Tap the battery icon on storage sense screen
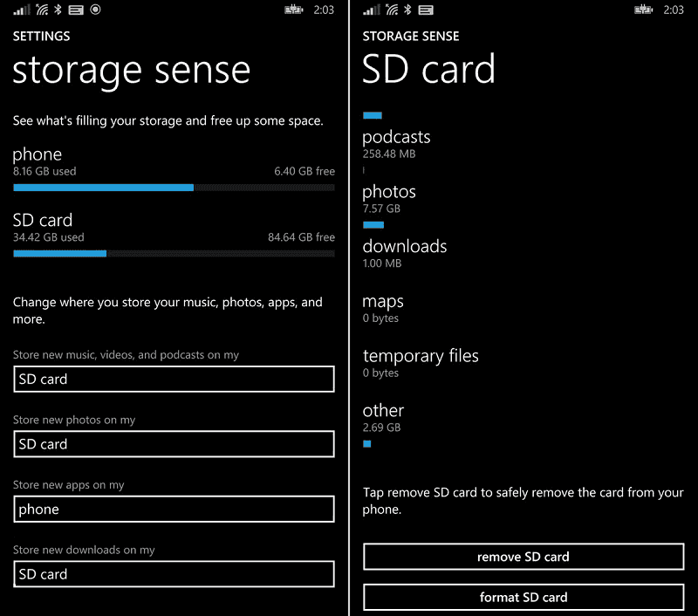The height and width of the screenshot is (616, 698). point(294,10)
